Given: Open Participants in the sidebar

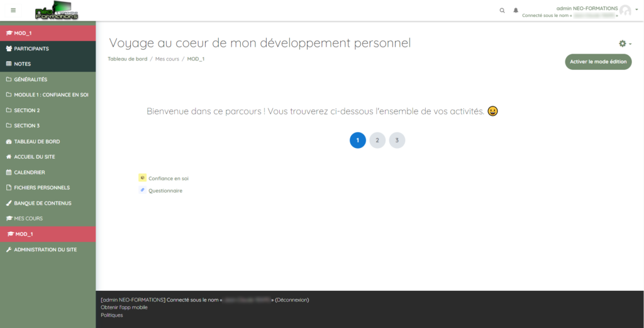Looking at the screenshot, I should (x=48, y=48).
